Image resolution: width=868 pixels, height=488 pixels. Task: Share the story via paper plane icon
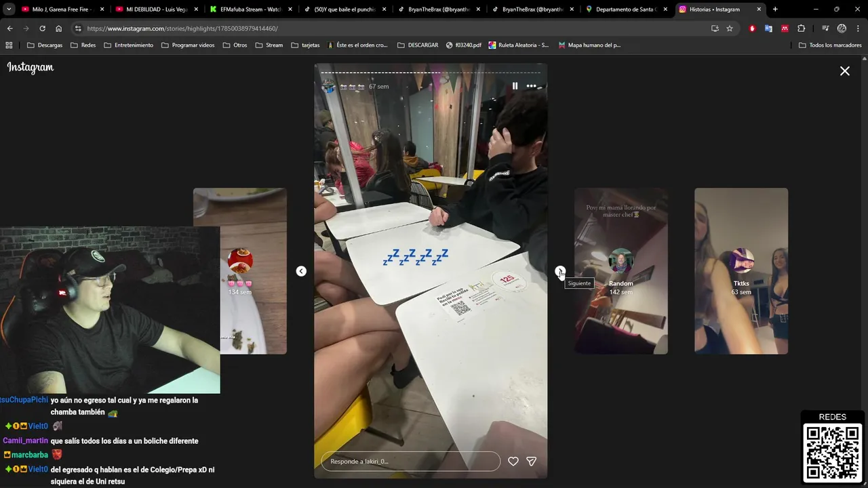pyautogui.click(x=532, y=462)
